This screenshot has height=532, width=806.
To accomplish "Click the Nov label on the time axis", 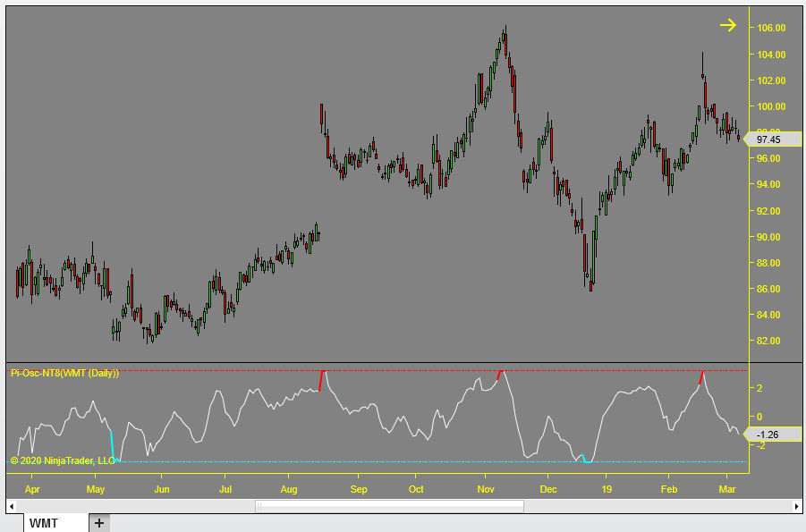I will (x=486, y=489).
